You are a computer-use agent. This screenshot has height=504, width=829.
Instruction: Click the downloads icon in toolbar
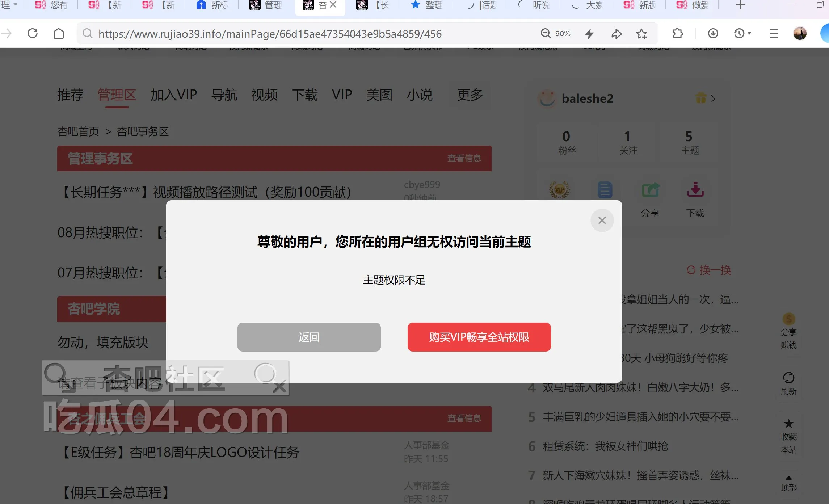click(x=713, y=34)
